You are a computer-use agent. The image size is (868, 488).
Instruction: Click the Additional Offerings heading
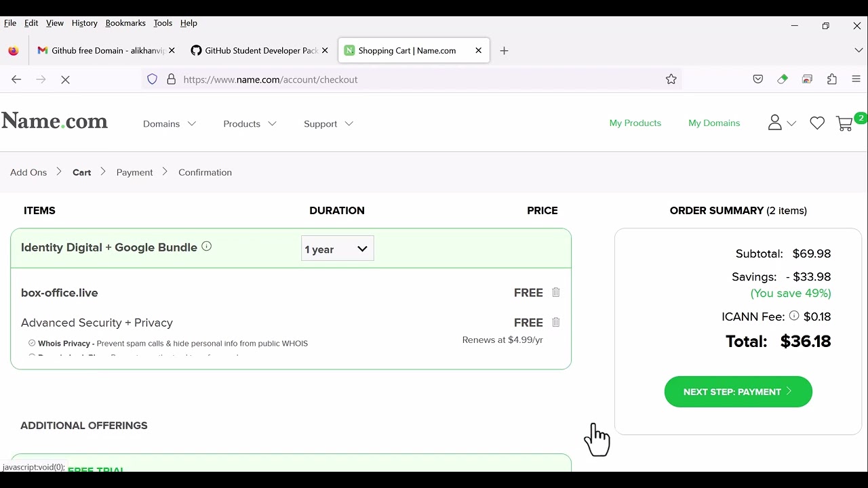(84, 426)
